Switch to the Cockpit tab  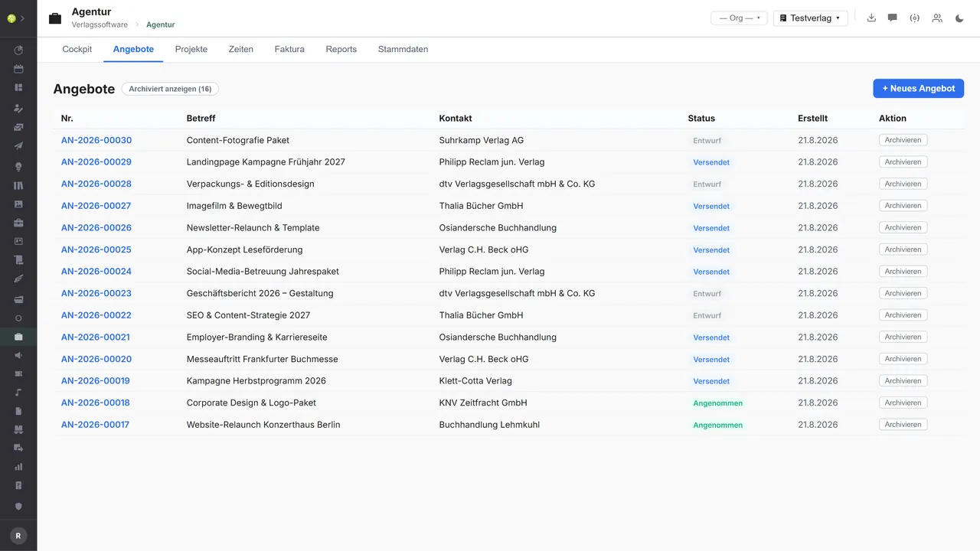[77, 49]
